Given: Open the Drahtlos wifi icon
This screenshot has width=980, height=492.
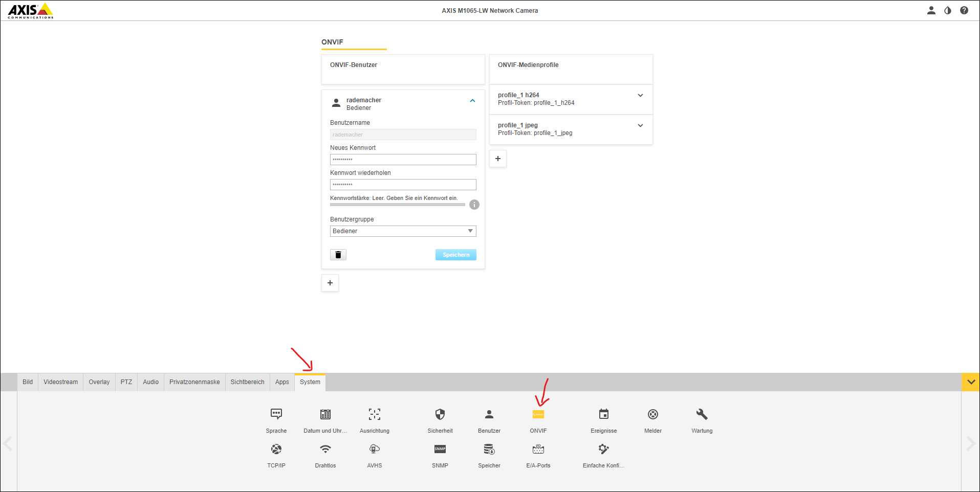Looking at the screenshot, I should tap(325, 449).
